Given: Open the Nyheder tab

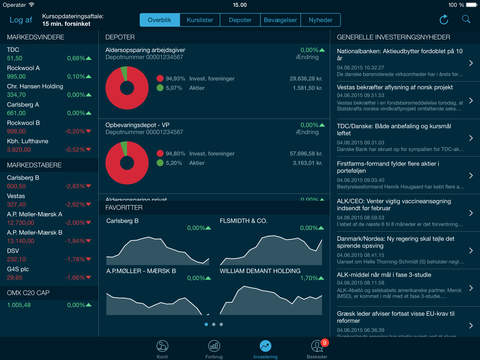Looking at the screenshot, I should (x=320, y=20).
